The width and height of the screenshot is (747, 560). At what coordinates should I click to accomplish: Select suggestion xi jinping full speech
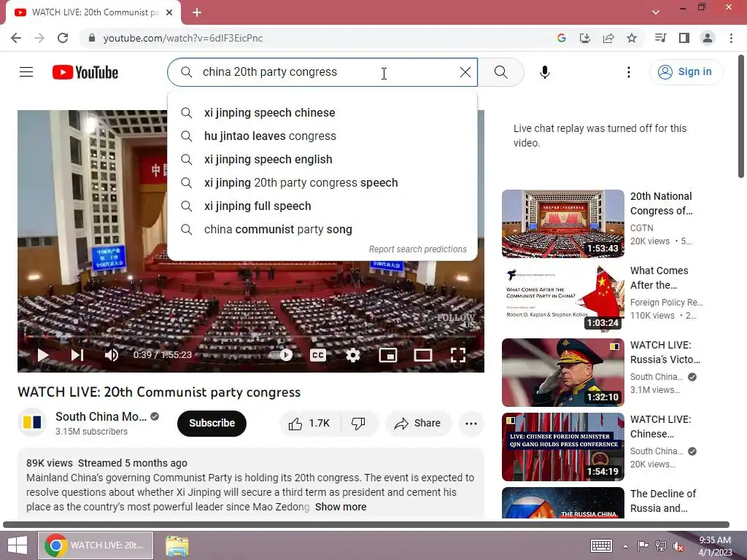coord(322,206)
